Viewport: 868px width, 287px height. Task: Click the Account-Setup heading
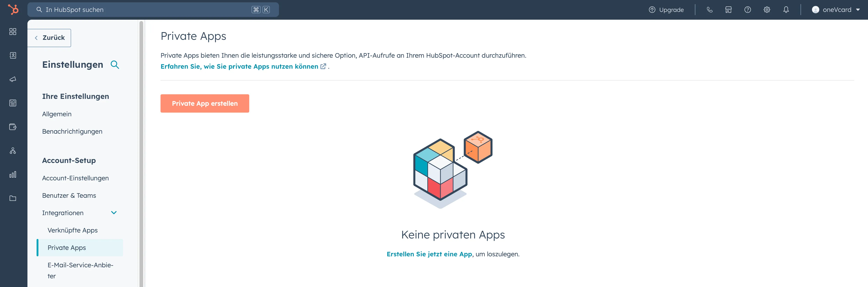69,160
